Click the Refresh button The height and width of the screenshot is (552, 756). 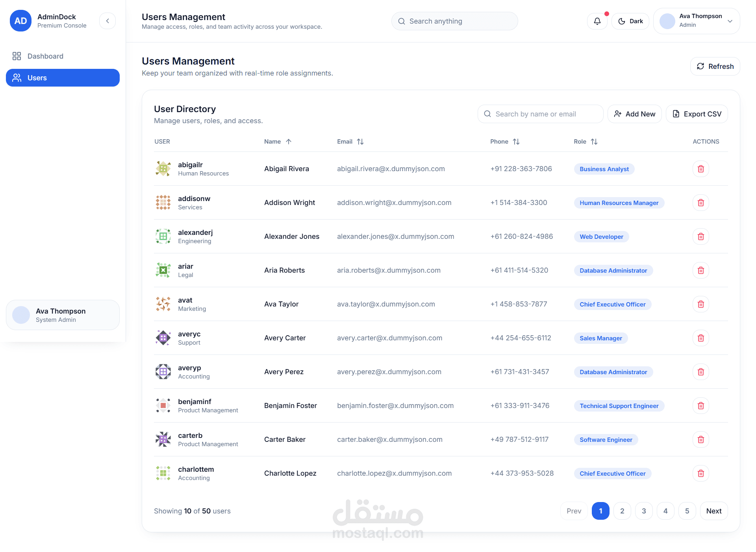point(715,66)
